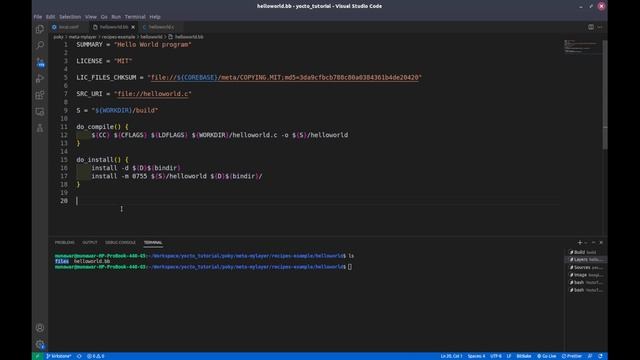The width and height of the screenshot is (640, 360).
Task: Select the Sources terminal in list
Action: pos(585,267)
